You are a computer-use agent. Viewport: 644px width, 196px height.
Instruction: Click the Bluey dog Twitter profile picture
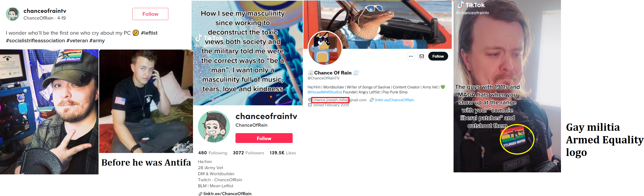click(x=325, y=48)
